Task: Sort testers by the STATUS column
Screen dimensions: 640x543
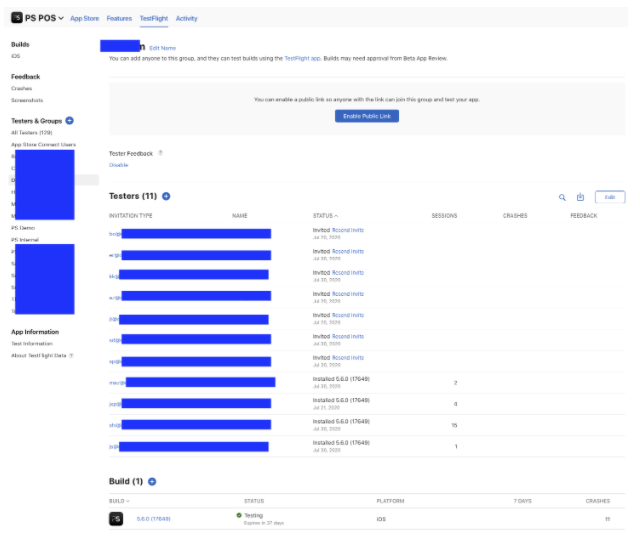Action: coord(325,216)
